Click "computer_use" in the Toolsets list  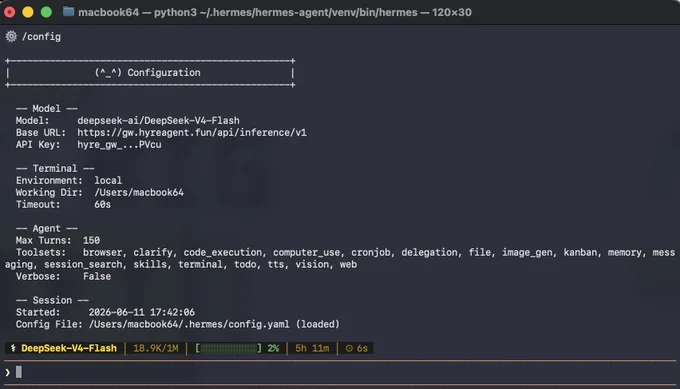click(306, 252)
